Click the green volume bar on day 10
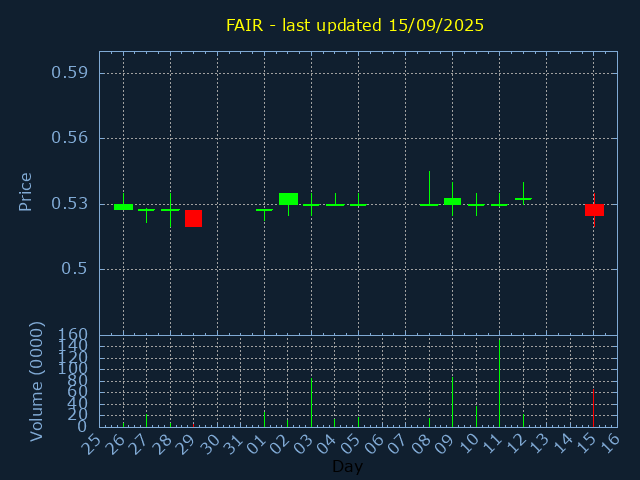 (476, 417)
